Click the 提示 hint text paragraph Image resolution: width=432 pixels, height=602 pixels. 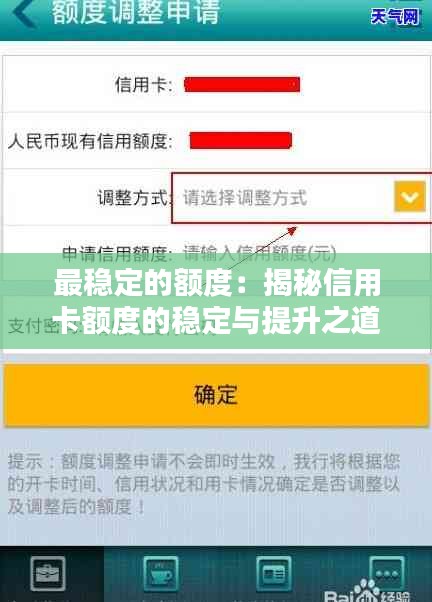coord(204,484)
